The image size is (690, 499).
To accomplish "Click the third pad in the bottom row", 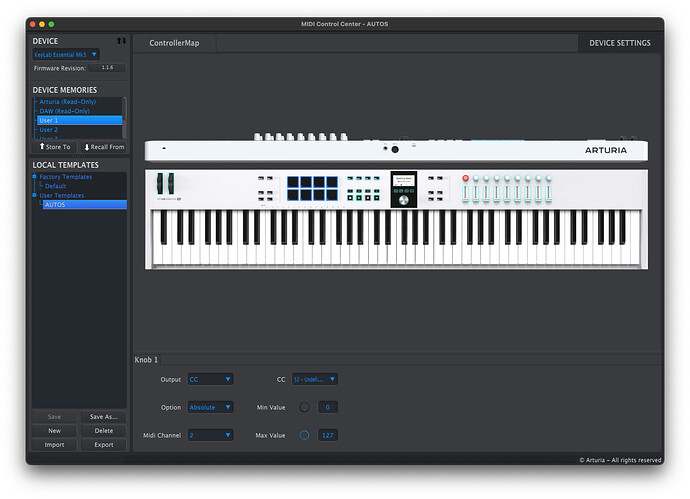I will pos(319,195).
